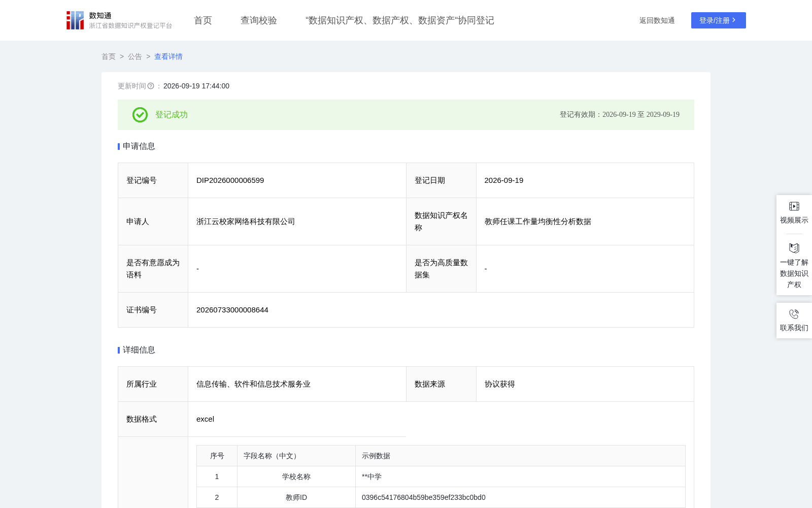Go to 首页 in the breadcrumb
812x508 pixels.
coord(109,56)
